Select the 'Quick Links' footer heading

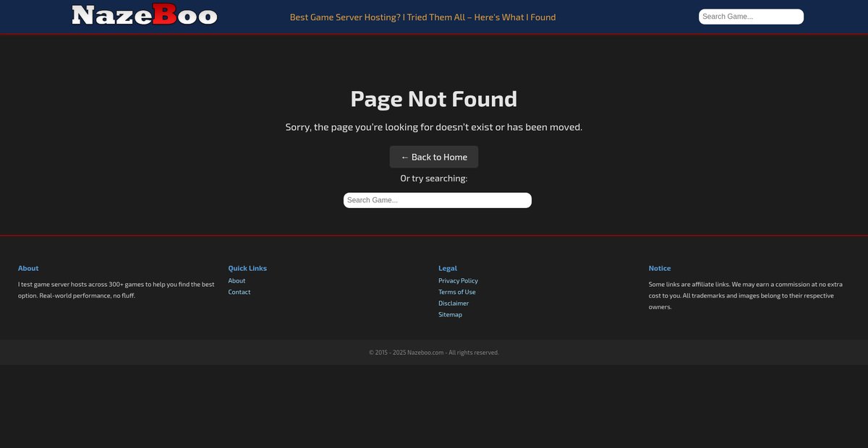pos(247,268)
